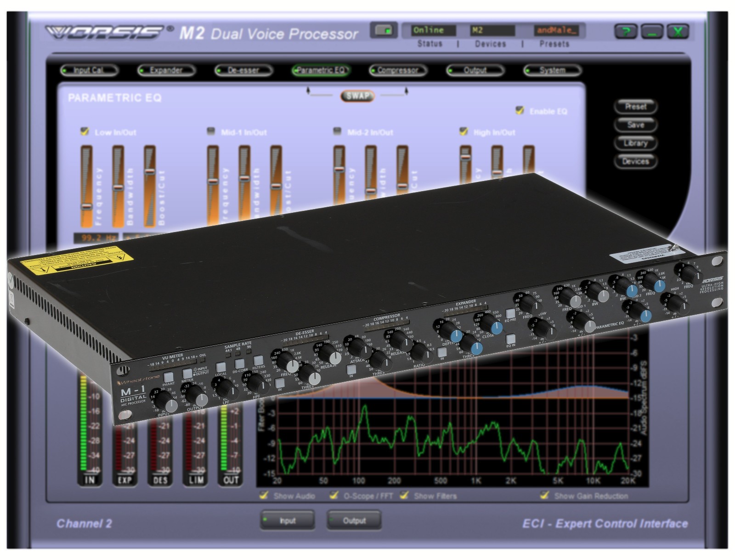Open the De-esser tab
This screenshot has height=560, width=735.
click(244, 70)
